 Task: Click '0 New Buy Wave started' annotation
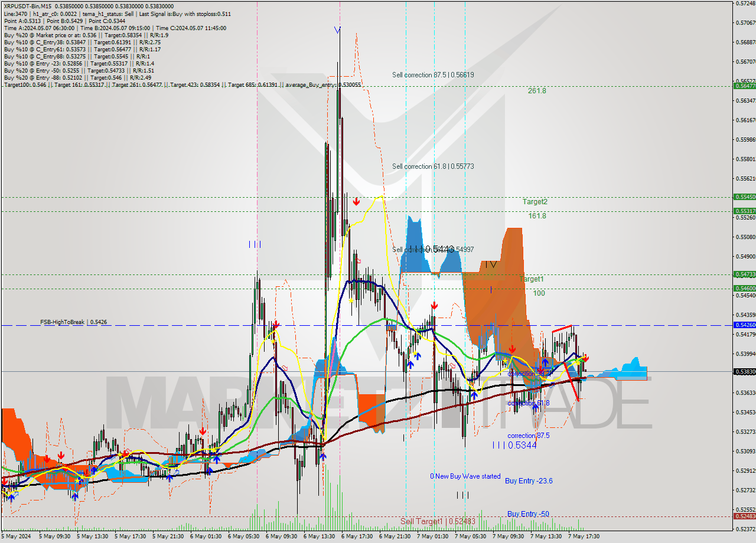pos(465,476)
